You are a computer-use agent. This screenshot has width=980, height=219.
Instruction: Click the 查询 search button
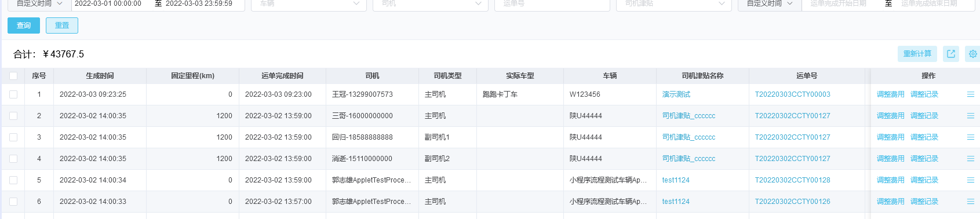point(24,25)
